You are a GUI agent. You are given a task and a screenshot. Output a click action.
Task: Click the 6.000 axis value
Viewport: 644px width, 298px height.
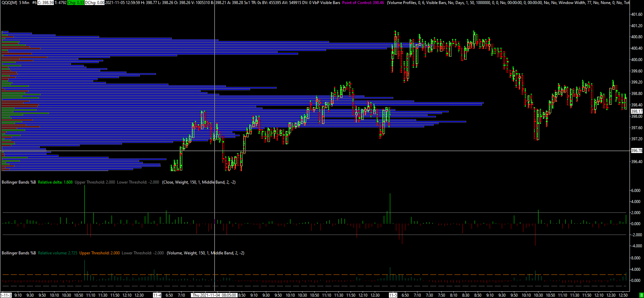point(636,191)
